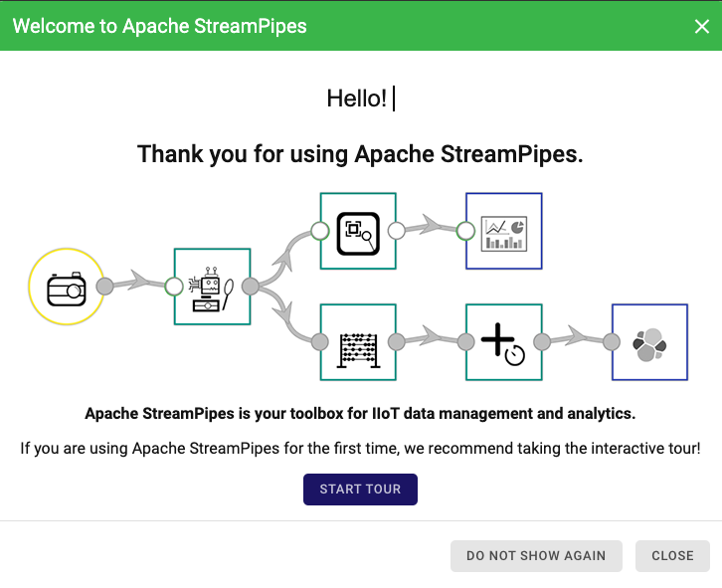Click the camera icon in the yellow circle
Image resolution: width=722 pixels, height=588 pixels.
(x=66, y=288)
